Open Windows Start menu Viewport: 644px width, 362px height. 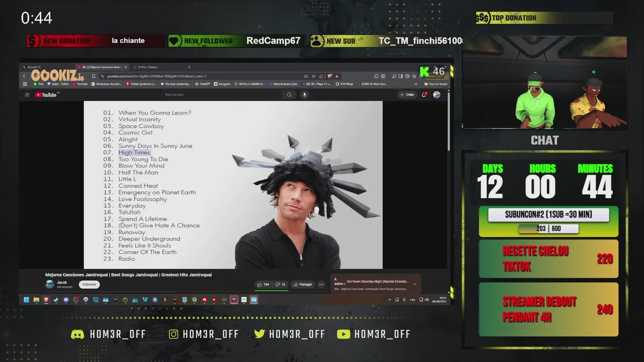click(26, 300)
